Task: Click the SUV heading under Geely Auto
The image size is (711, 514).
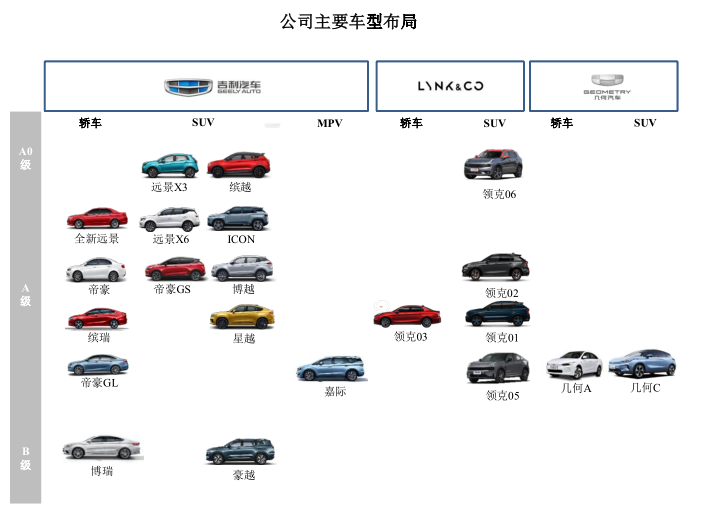Action: (203, 122)
